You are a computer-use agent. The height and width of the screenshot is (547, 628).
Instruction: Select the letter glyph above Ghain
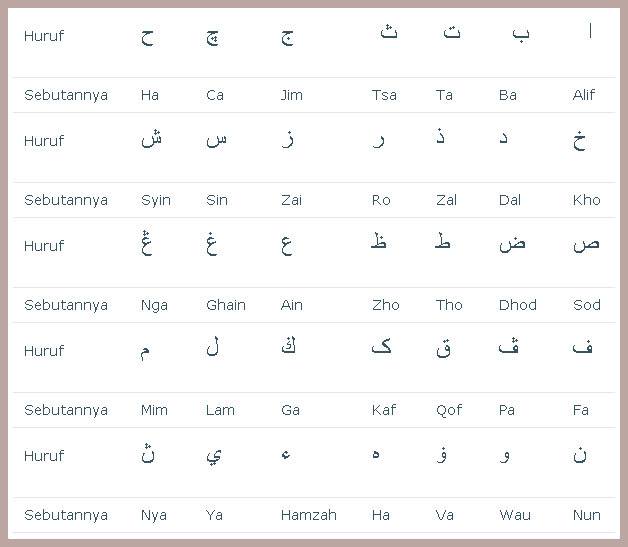tap(212, 243)
